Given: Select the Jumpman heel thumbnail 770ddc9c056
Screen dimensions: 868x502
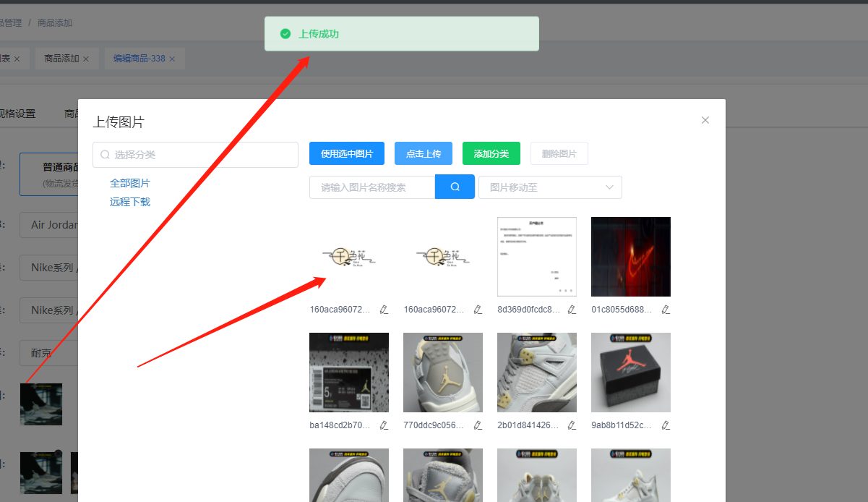Looking at the screenshot, I should 443,373.
